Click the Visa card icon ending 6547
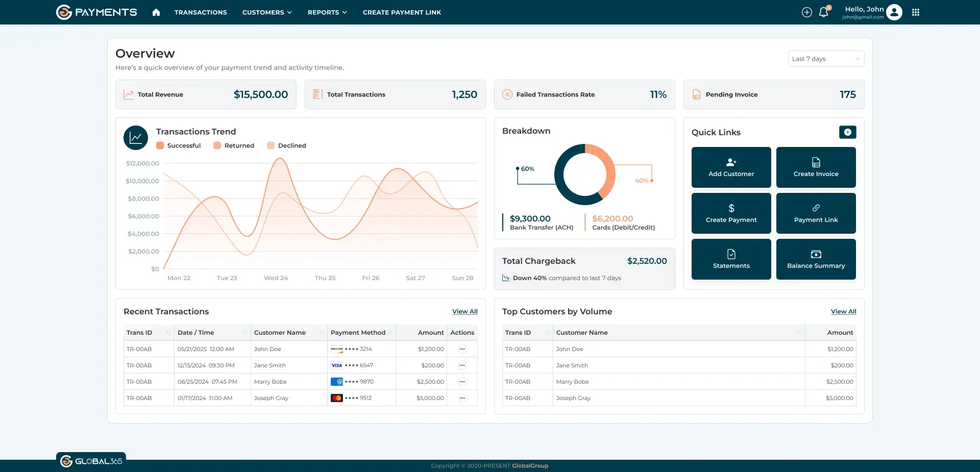This screenshot has width=980, height=472. pyautogui.click(x=336, y=365)
